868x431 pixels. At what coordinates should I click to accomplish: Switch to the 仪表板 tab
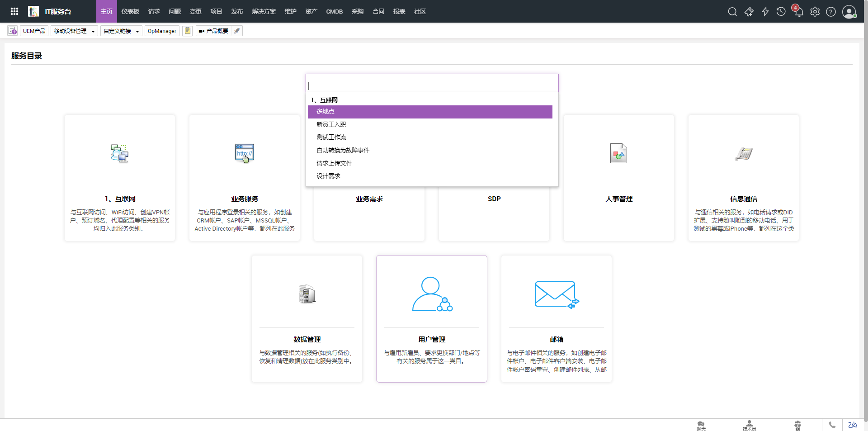pos(130,11)
